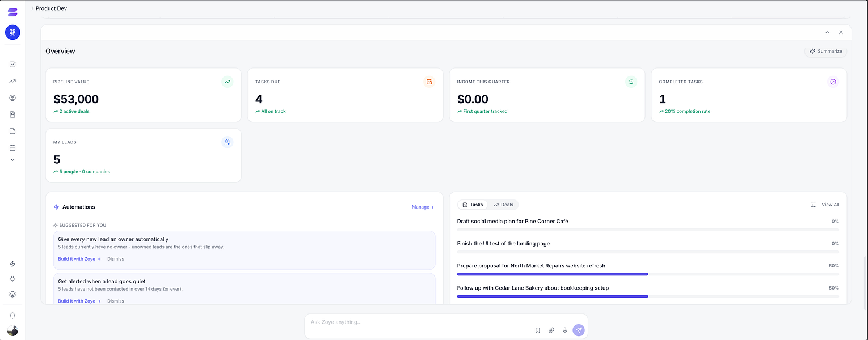Click the send message arrow button

click(578, 330)
